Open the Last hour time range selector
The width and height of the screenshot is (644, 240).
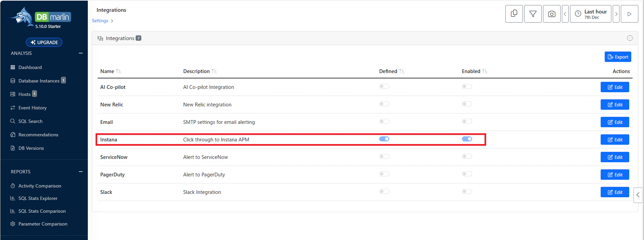click(x=591, y=14)
